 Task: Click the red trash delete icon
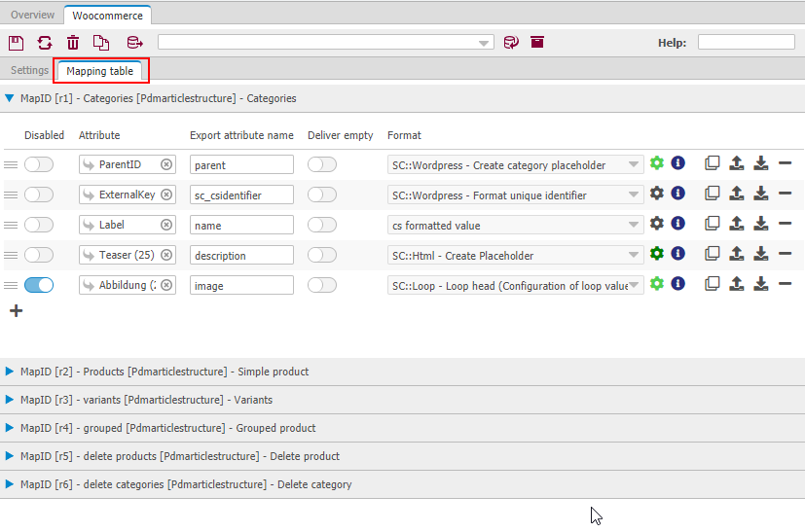(73, 43)
